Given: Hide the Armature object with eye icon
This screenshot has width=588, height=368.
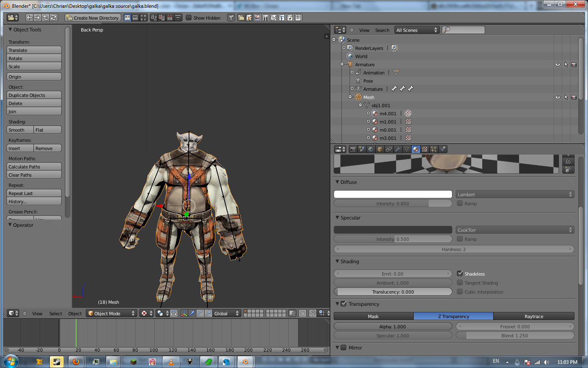Looking at the screenshot, I should click(x=558, y=65).
